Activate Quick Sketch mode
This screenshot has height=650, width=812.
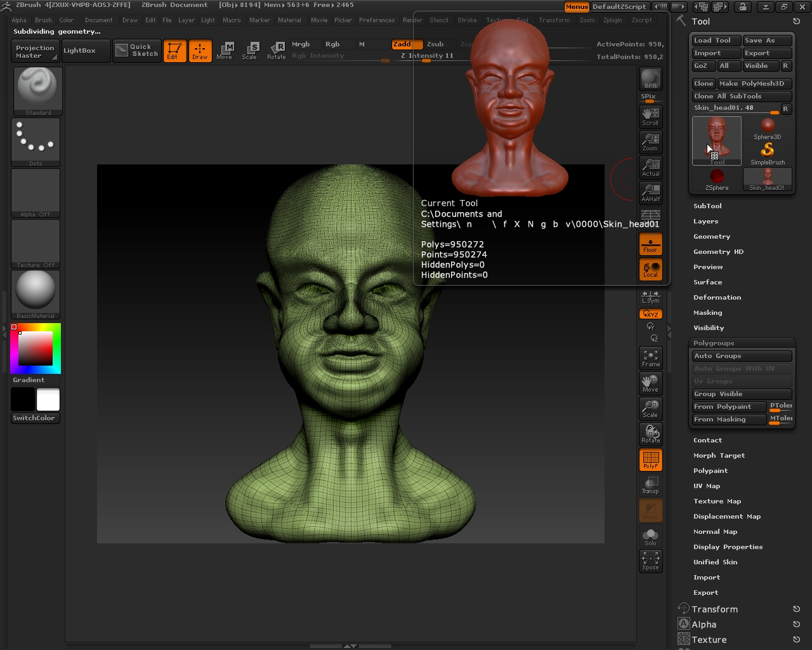pyautogui.click(x=137, y=50)
